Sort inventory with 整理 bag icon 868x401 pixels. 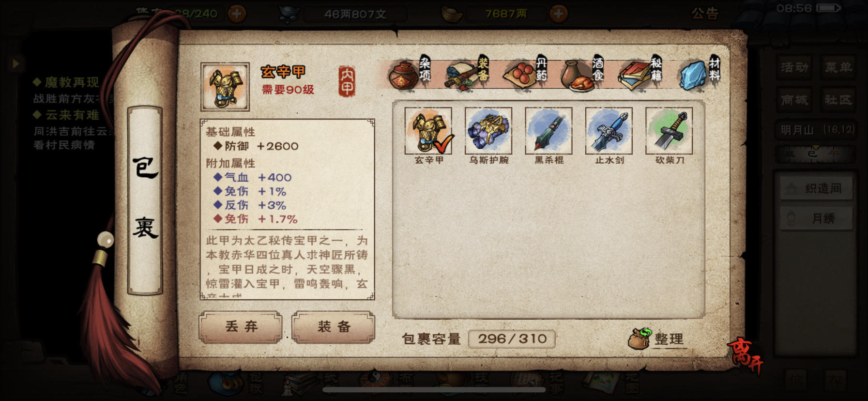pyautogui.click(x=657, y=339)
